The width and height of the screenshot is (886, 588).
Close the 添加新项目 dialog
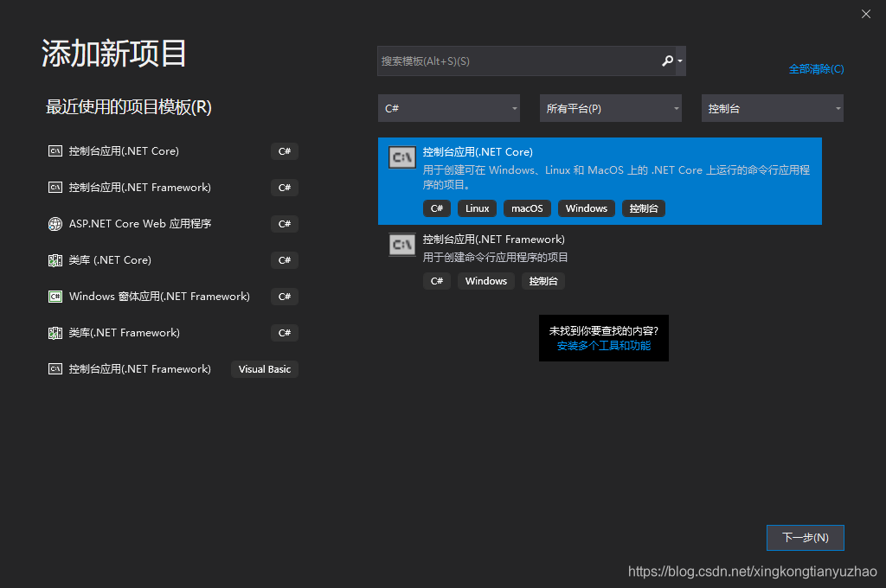coord(865,14)
